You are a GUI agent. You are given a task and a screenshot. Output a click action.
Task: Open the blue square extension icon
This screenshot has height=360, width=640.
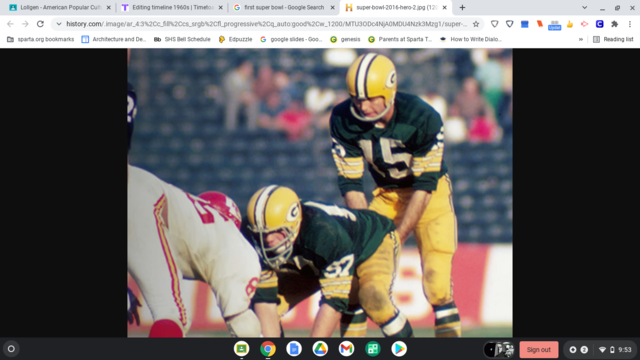pos(524,24)
